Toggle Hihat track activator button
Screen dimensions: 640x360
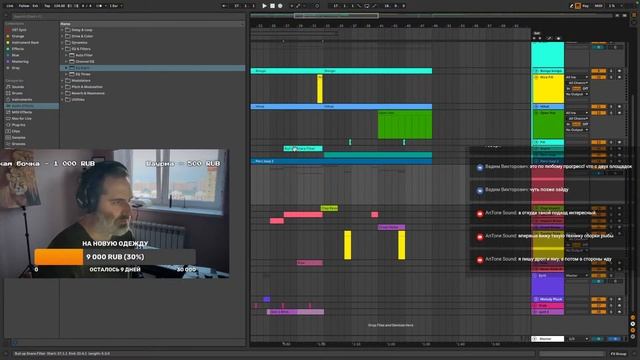pos(598,107)
